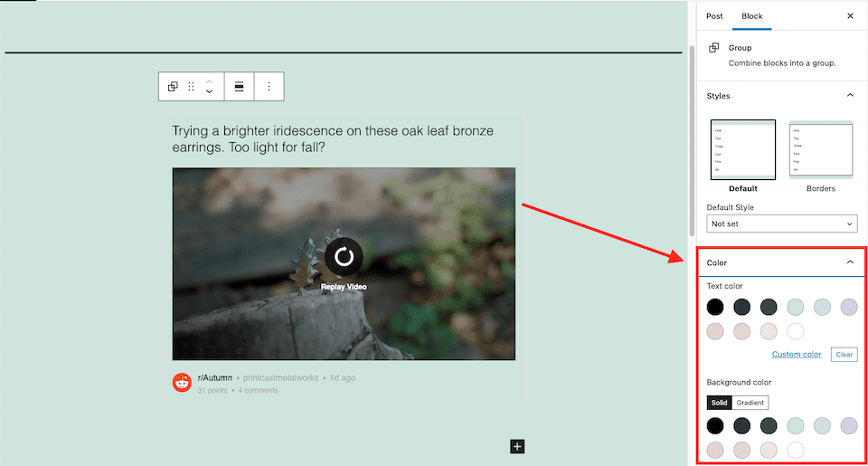Collapse the Styles panel
Viewport: 868px width, 466px height.
850,95
